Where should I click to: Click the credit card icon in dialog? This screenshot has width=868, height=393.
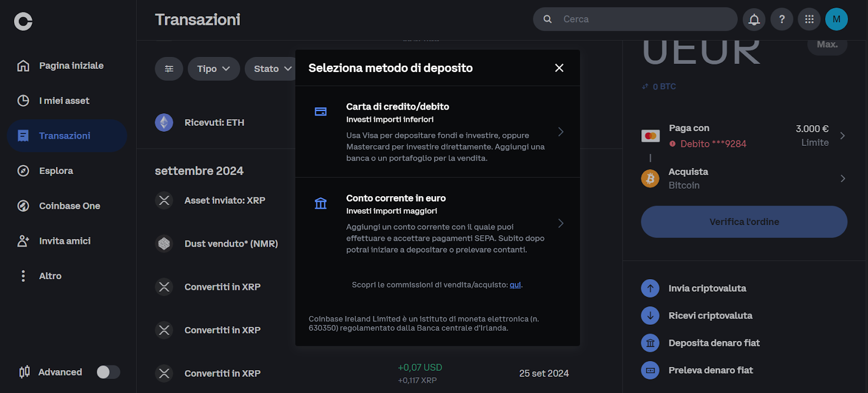pyautogui.click(x=321, y=111)
